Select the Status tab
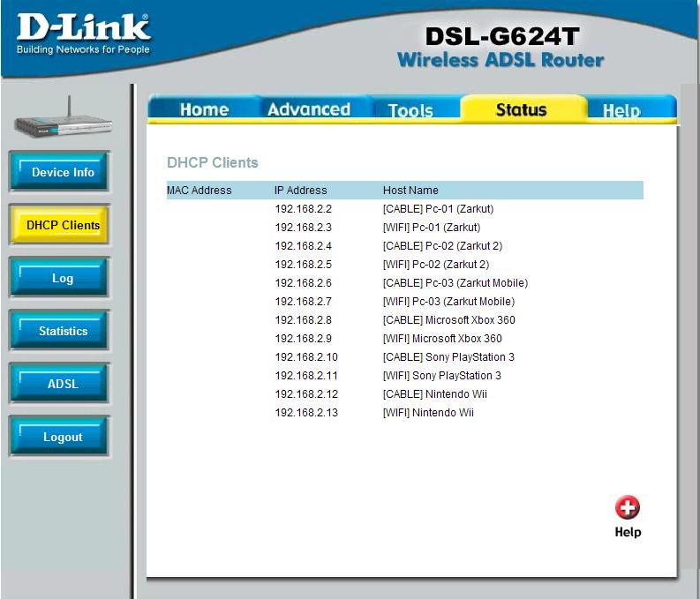The width and height of the screenshot is (700, 599). tap(521, 109)
